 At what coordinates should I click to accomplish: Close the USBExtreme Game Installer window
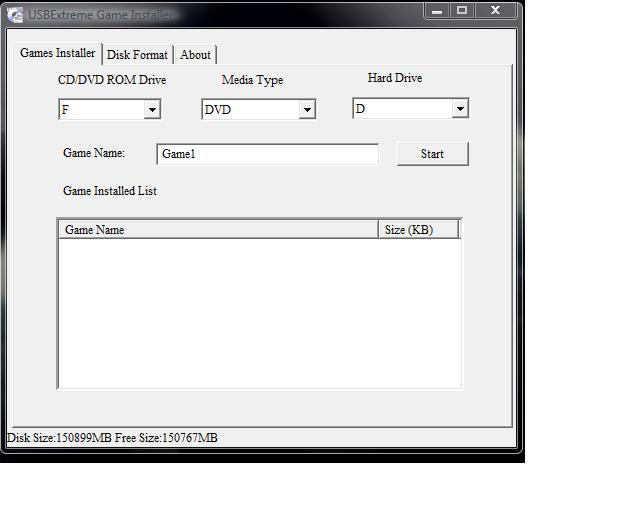pos(496,11)
